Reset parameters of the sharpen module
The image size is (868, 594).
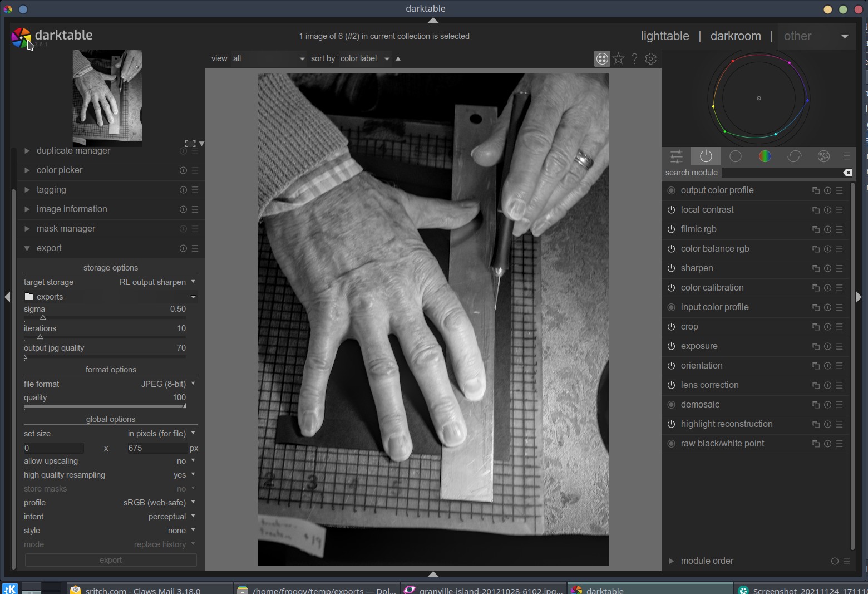(827, 268)
